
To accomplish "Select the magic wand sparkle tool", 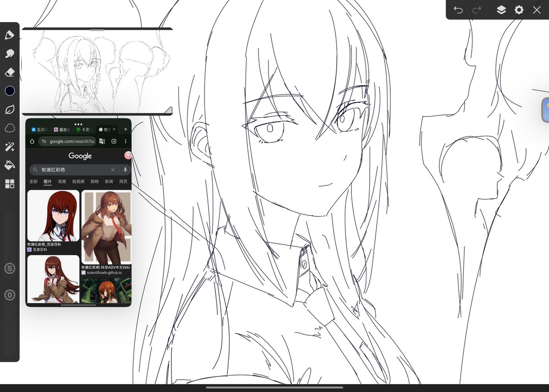I will coord(10,147).
